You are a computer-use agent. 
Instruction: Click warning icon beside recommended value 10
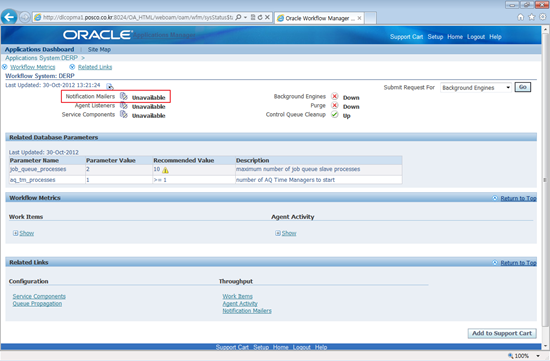point(165,170)
